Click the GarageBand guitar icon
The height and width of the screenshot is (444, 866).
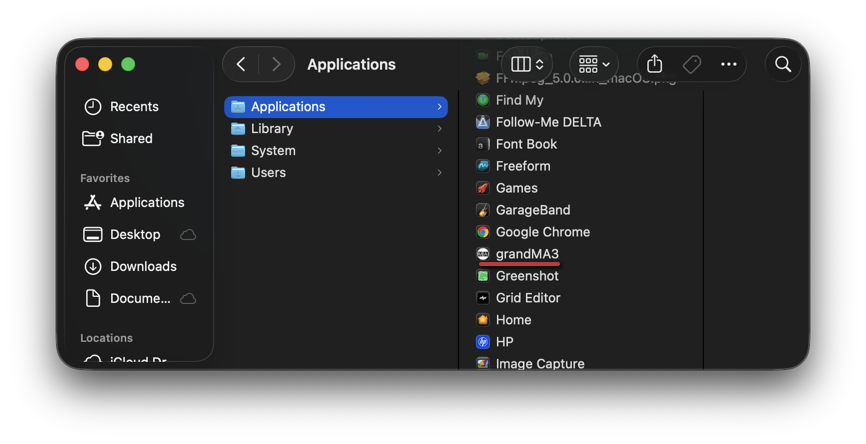click(483, 210)
